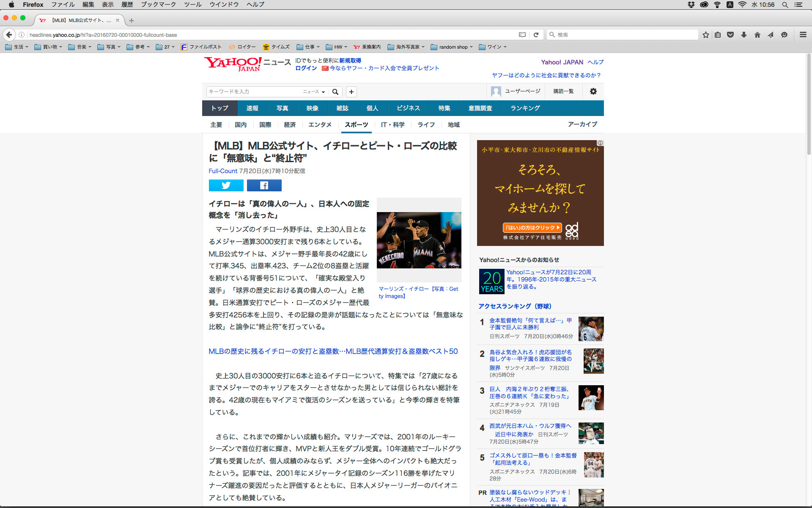
Task: Switch to the ランキング tab
Action: click(x=525, y=108)
